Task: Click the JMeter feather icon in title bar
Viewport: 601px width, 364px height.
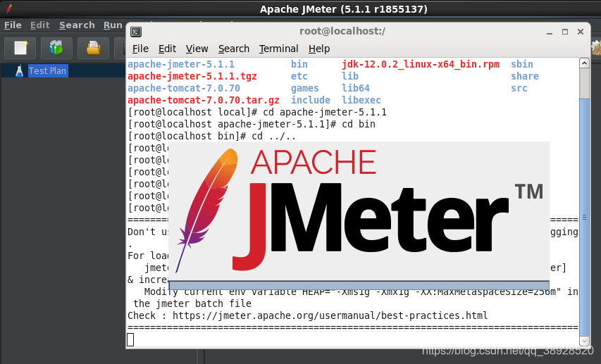Action: 9,8
